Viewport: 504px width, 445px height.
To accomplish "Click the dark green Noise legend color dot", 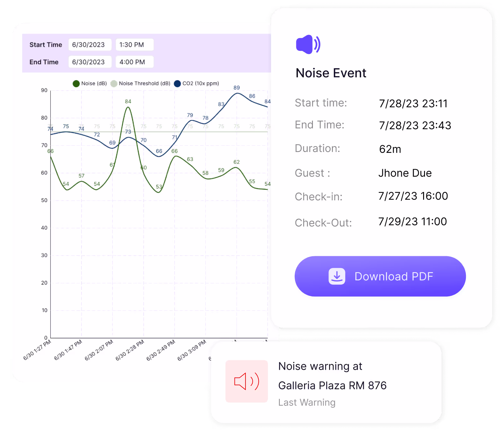I will pos(76,84).
